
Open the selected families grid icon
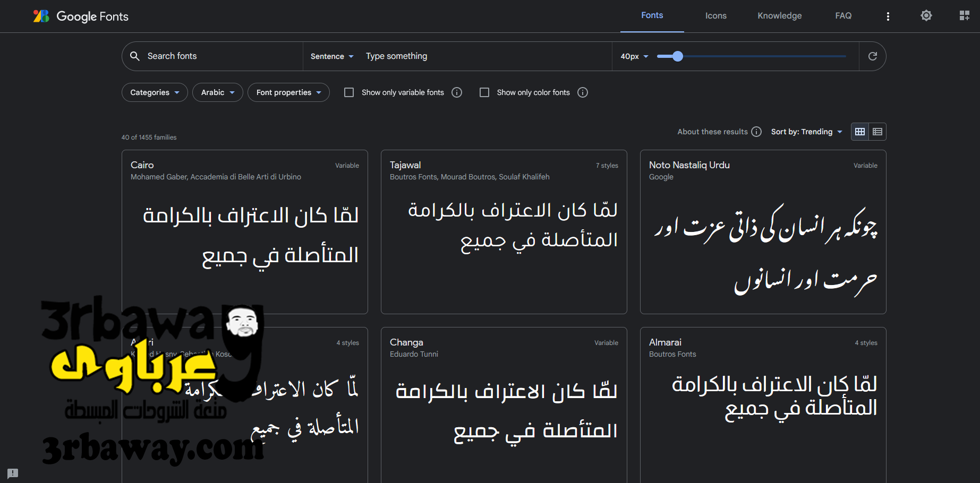click(x=964, y=16)
